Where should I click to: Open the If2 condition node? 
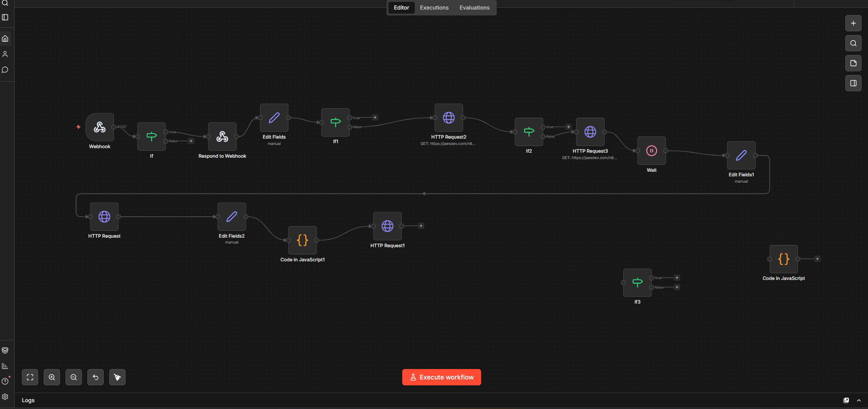[x=529, y=132]
